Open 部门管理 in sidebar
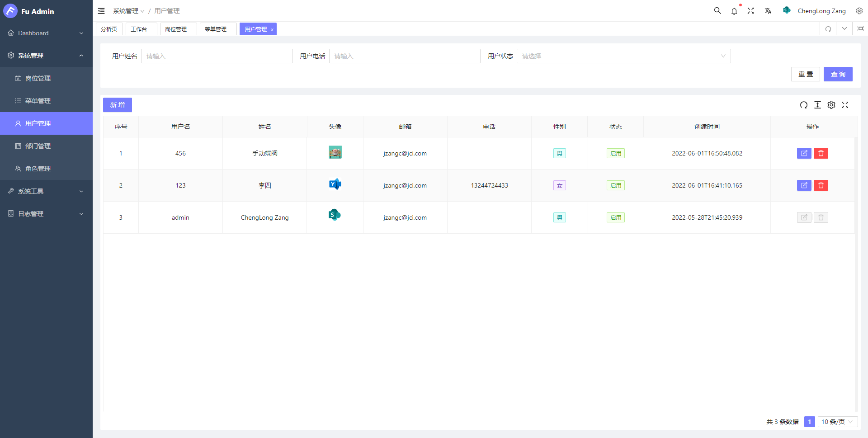 (46, 146)
